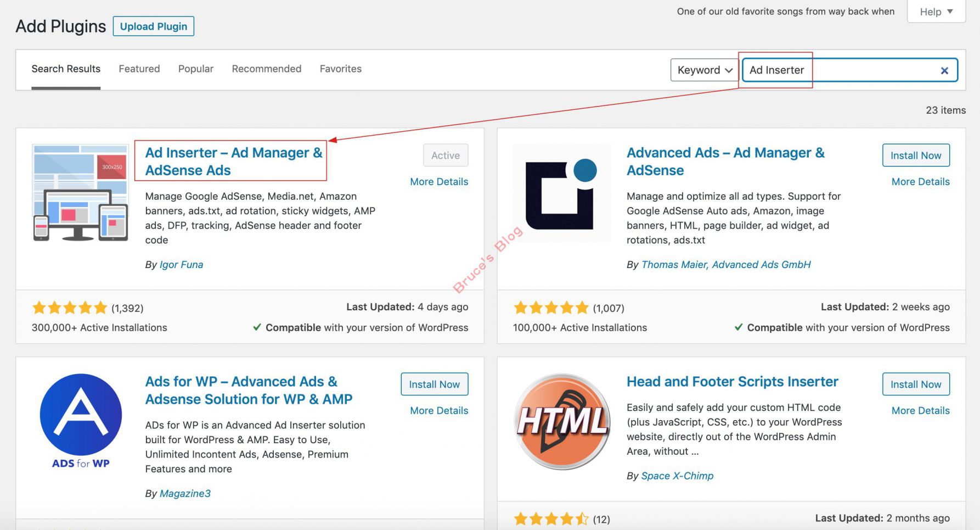Open author Igor Funa link
Screen dimensions: 980x530
tap(181, 265)
